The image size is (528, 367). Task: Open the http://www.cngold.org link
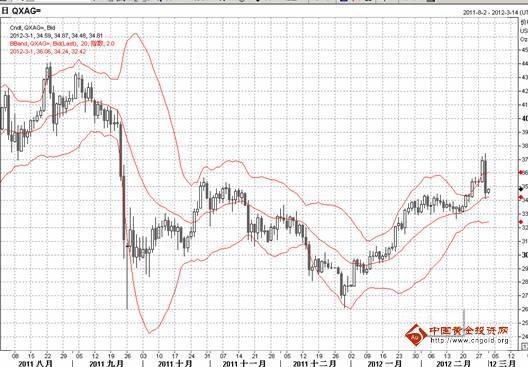469,341
